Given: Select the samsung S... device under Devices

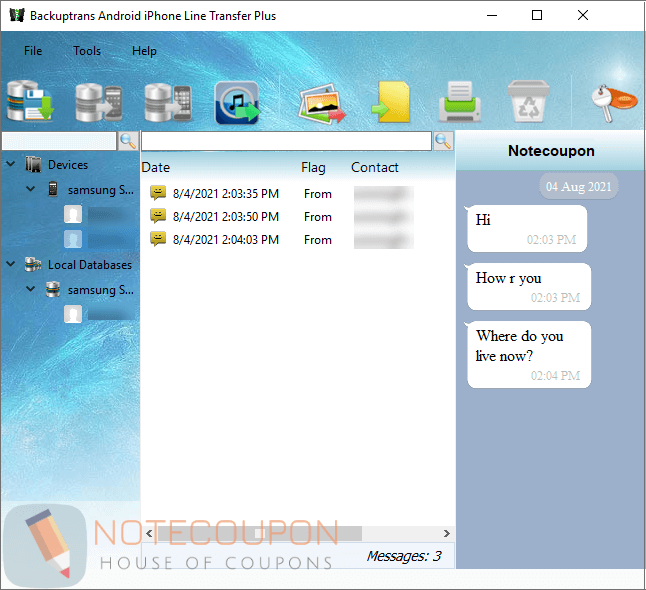Looking at the screenshot, I should [101, 190].
